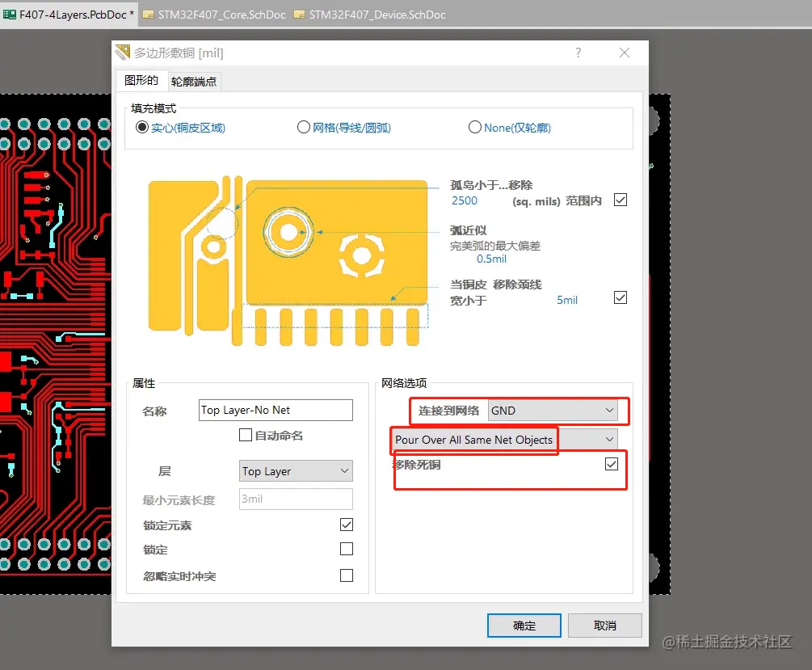The height and width of the screenshot is (670, 812).
Task: Enable the 自动命名 auto naming checkbox
Action: 246,435
